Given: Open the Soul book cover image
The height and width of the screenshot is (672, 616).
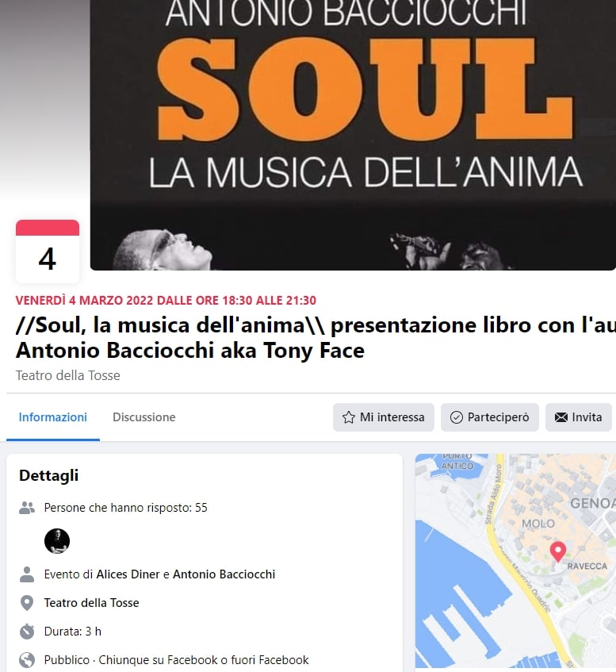Looking at the screenshot, I should (x=353, y=135).
